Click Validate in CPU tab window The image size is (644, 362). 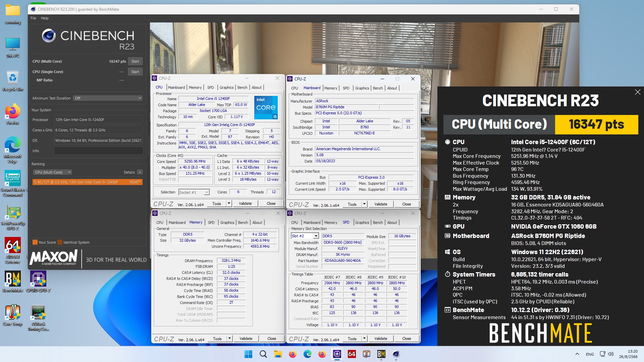pos(245,203)
